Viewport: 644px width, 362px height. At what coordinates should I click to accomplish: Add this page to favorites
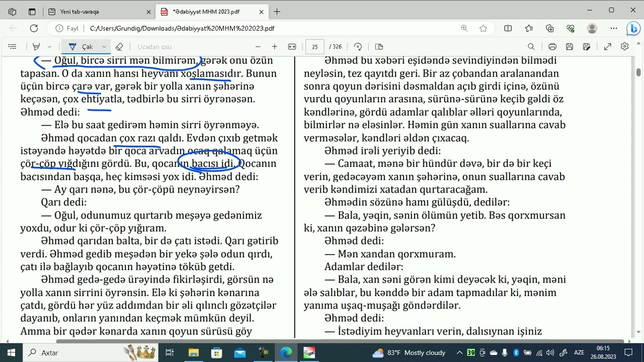[484, 29]
